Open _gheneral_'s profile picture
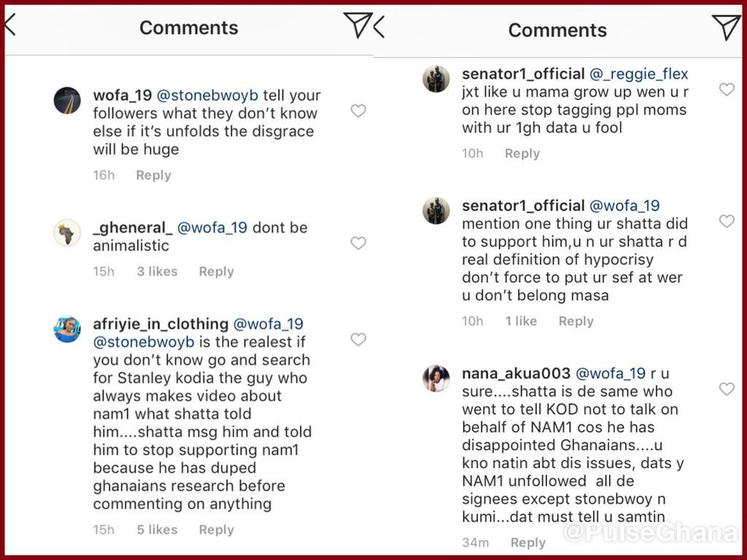This screenshot has height=560, width=747. 67,235
